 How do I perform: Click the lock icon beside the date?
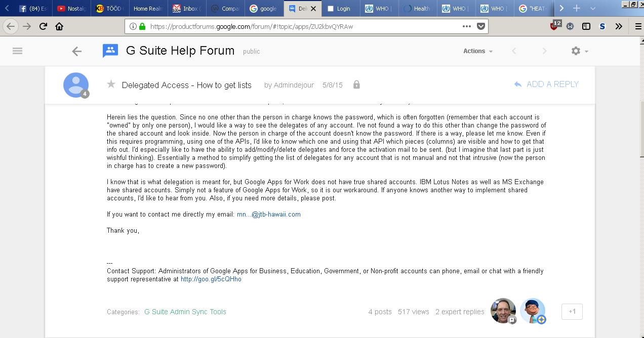click(356, 85)
